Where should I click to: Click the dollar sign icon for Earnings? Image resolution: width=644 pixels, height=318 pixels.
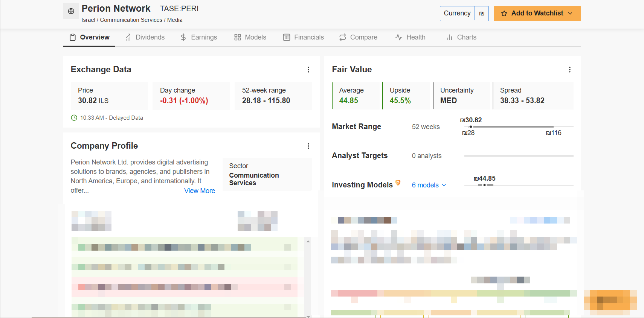point(183,37)
